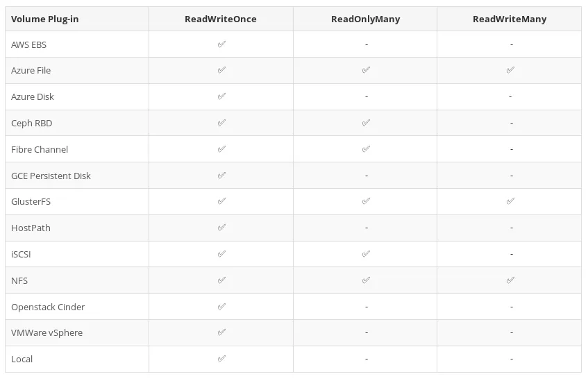Click the ReadWriteMany column header

tap(510, 19)
